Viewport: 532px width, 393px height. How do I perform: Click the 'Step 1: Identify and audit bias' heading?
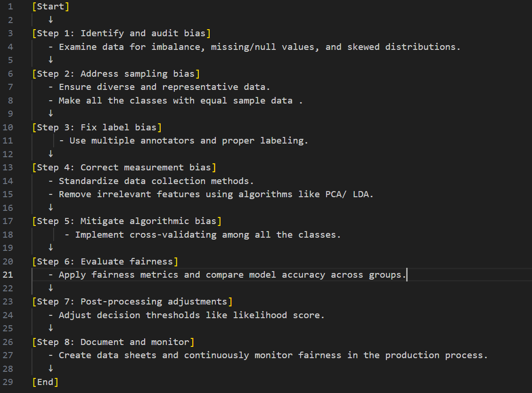click(x=121, y=33)
